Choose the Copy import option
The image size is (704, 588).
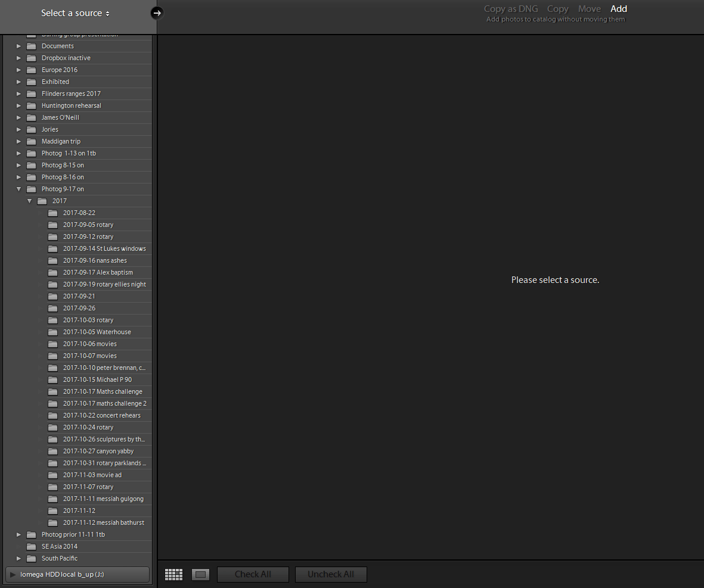[557, 9]
